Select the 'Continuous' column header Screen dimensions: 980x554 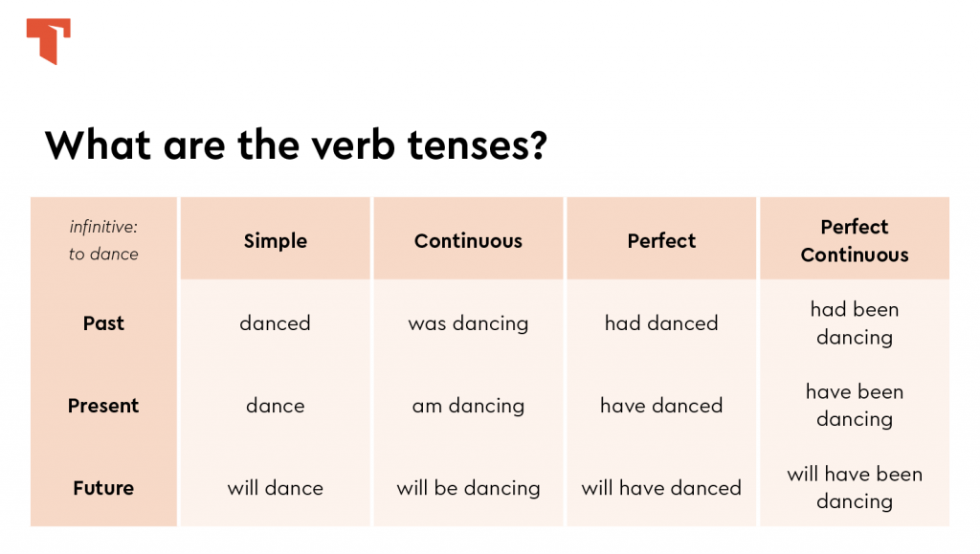[x=468, y=241]
